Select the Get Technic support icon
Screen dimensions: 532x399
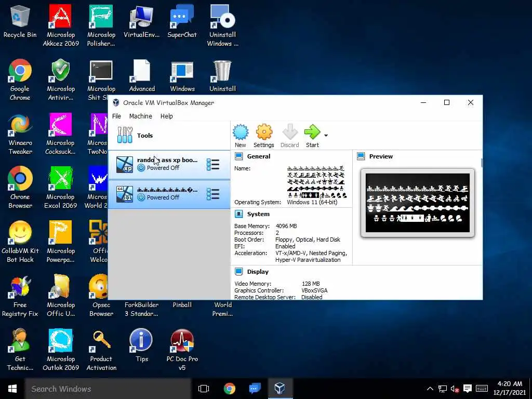point(20,350)
